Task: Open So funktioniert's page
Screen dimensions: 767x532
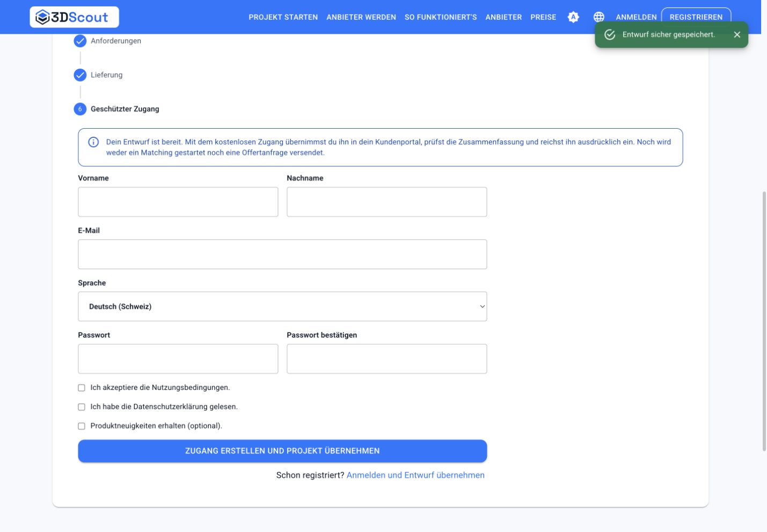Action: pyautogui.click(x=441, y=17)
